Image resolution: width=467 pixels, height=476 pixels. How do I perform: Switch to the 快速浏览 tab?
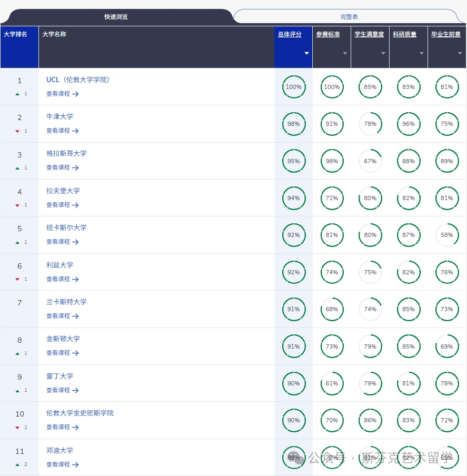(x=116, y=17)
